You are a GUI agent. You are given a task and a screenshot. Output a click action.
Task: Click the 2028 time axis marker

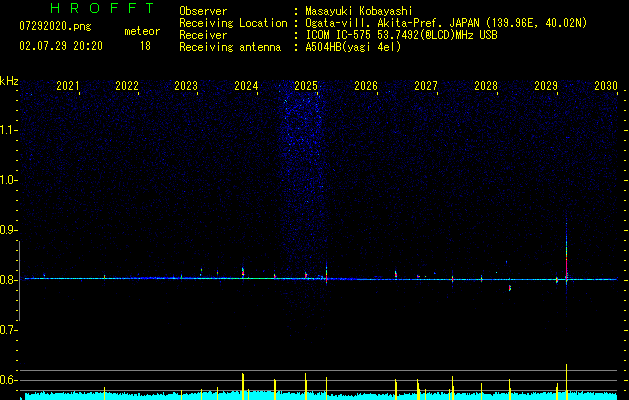point(486,86)
